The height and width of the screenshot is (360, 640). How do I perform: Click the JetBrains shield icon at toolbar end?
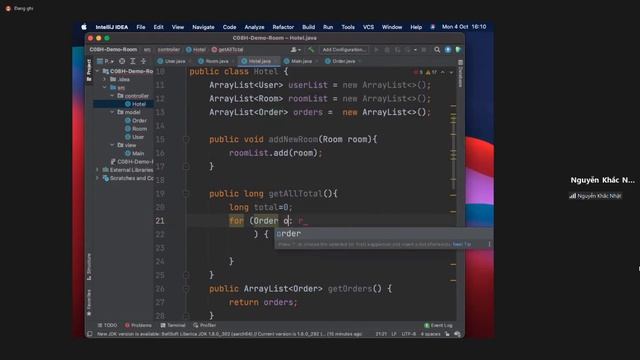tap(458, 50)
